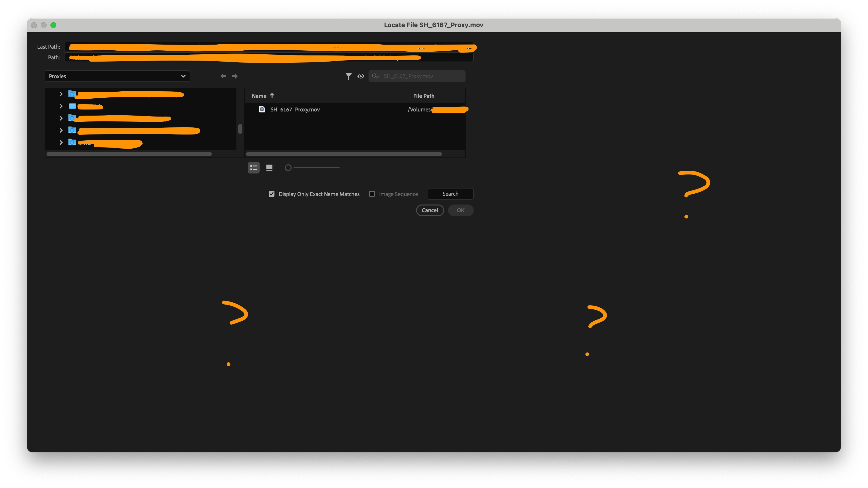The height and width of the screenshot is (488, 868).
Task: Open the file type filter funnel
Action: [348, 76]
